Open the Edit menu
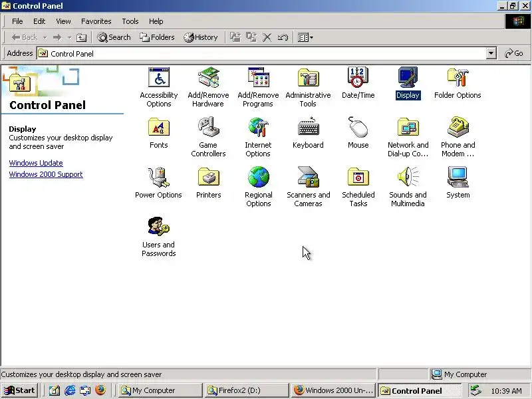Image resolution: width=532 pixels, height=399 pixels. (39, 21)
